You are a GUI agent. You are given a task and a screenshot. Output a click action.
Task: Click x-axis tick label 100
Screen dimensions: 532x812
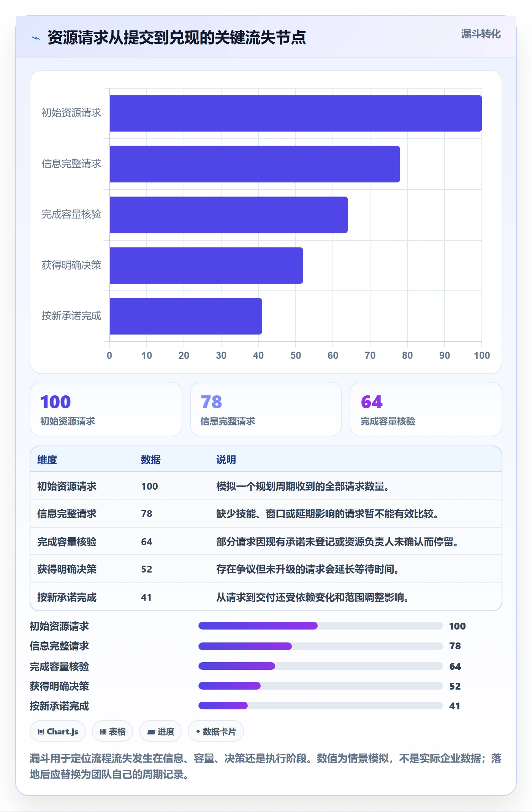coord(482,355)
